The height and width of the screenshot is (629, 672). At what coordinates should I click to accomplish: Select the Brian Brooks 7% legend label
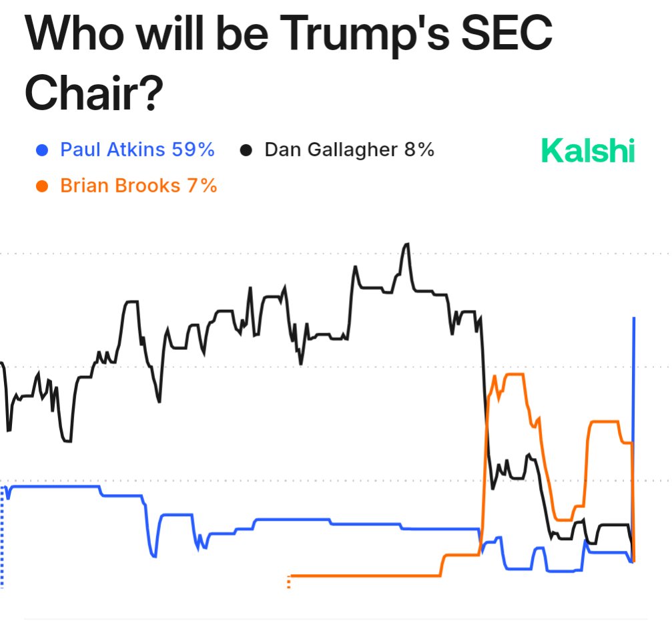click(139, 185)
